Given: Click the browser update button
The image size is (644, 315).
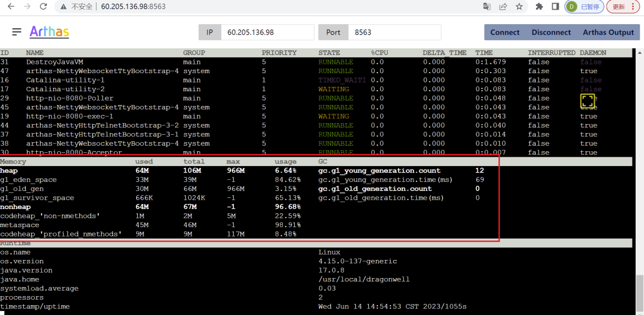Looking at the screenshot, I should pyautogui.click(x=623, y=7).
